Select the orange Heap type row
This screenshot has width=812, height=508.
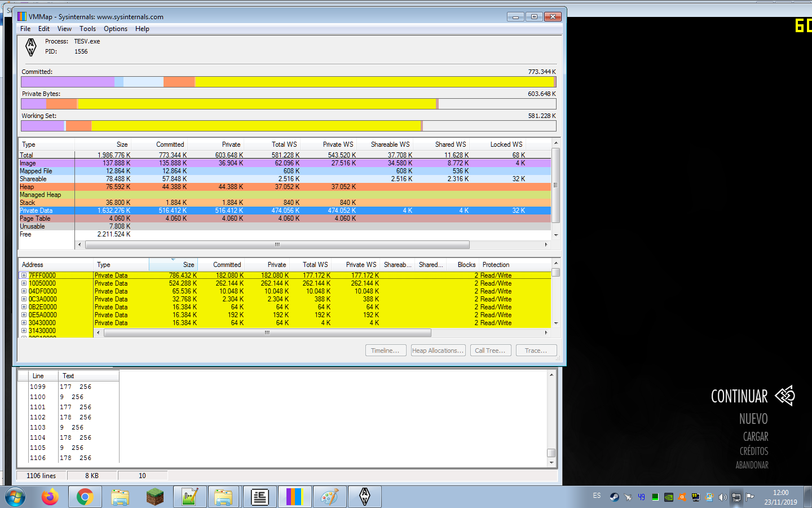tap(285, 187)
